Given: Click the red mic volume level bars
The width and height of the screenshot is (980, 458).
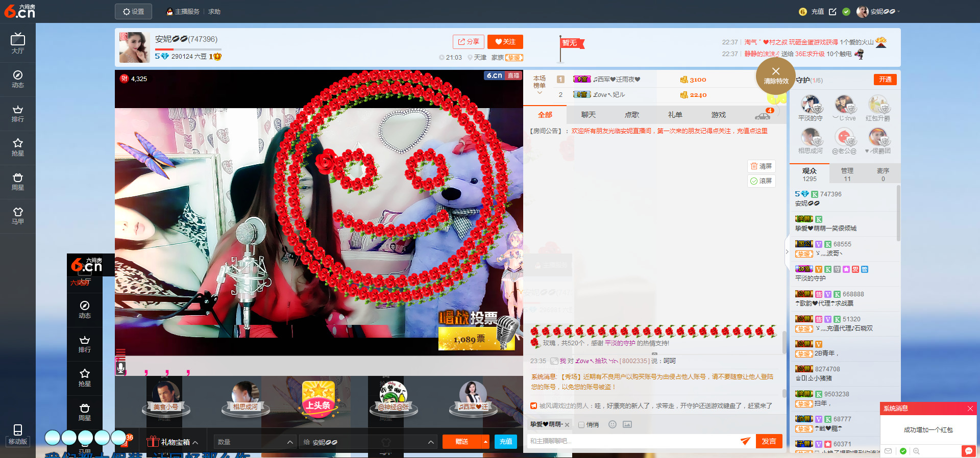Looking at the screenshot, I should click(120, 354).
